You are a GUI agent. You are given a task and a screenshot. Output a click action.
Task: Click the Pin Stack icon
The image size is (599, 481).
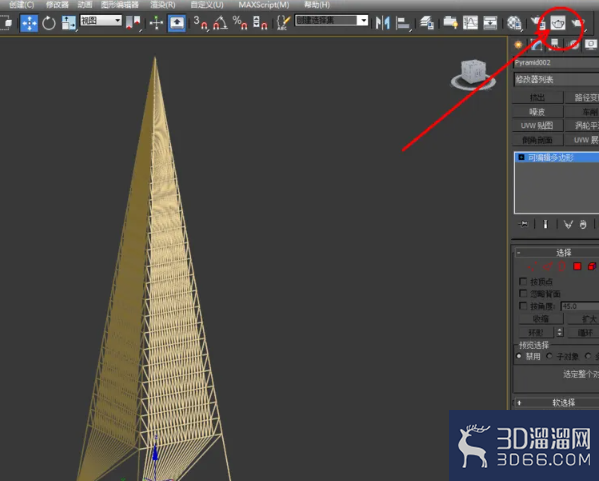coord(523,224)
